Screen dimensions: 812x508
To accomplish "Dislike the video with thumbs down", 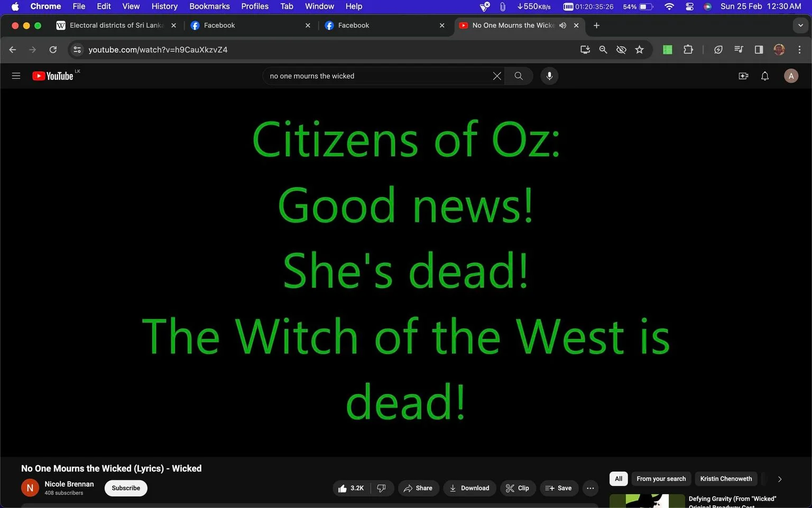I will (x=382, y=488).
